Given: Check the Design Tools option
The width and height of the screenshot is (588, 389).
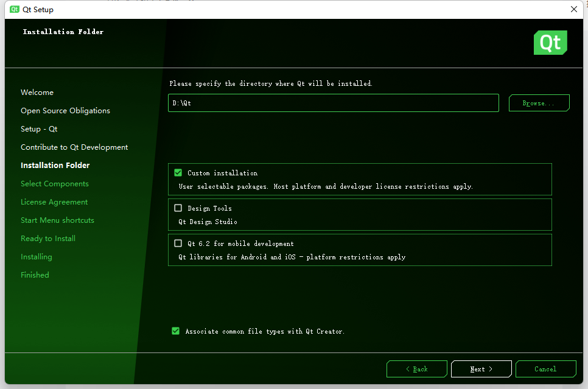Looking at the screenshot, I should [x=178, y=208].
